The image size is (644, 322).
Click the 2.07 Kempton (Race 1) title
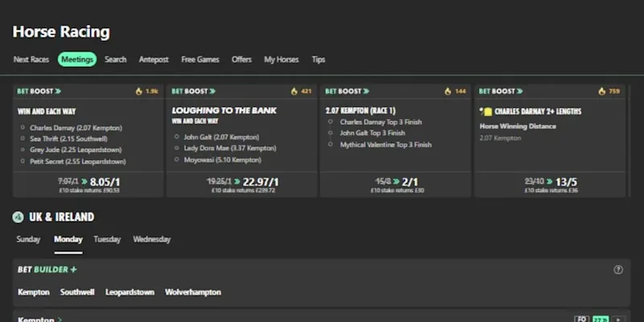tap(360, 111)
